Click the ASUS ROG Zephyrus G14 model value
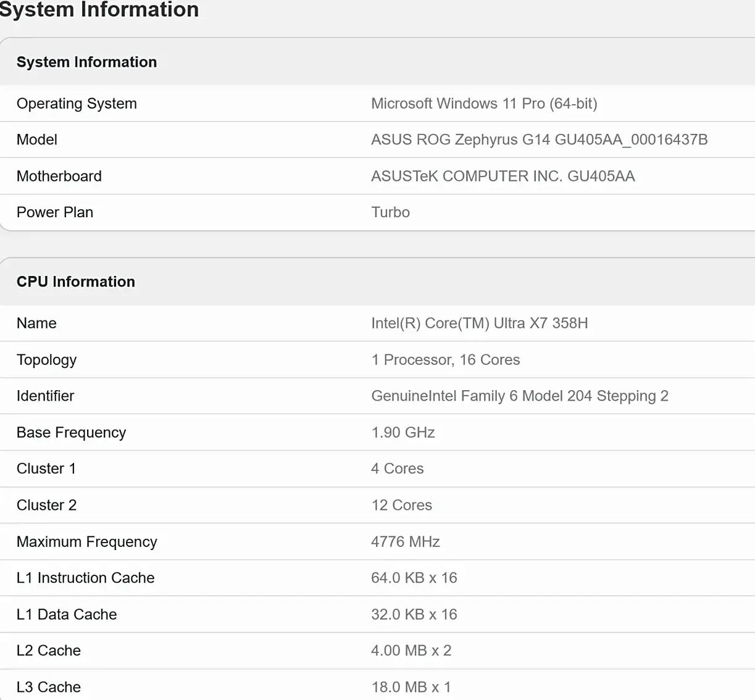 click(539, 140)
